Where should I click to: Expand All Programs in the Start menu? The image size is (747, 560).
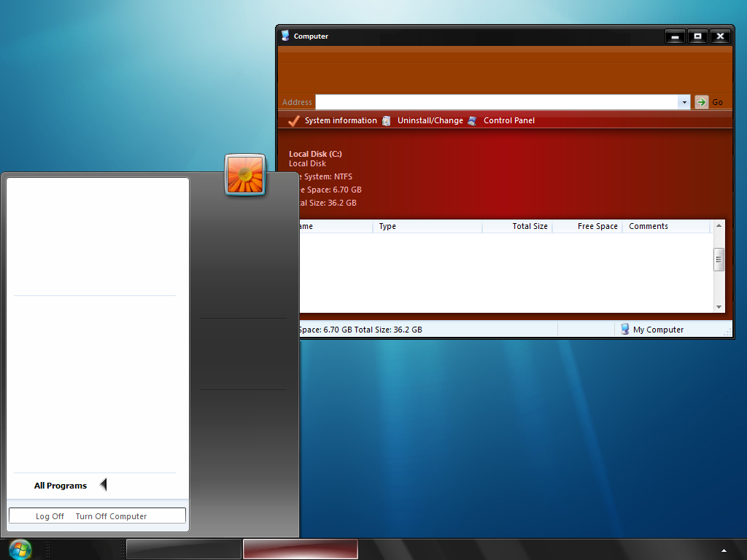(102, 484)
